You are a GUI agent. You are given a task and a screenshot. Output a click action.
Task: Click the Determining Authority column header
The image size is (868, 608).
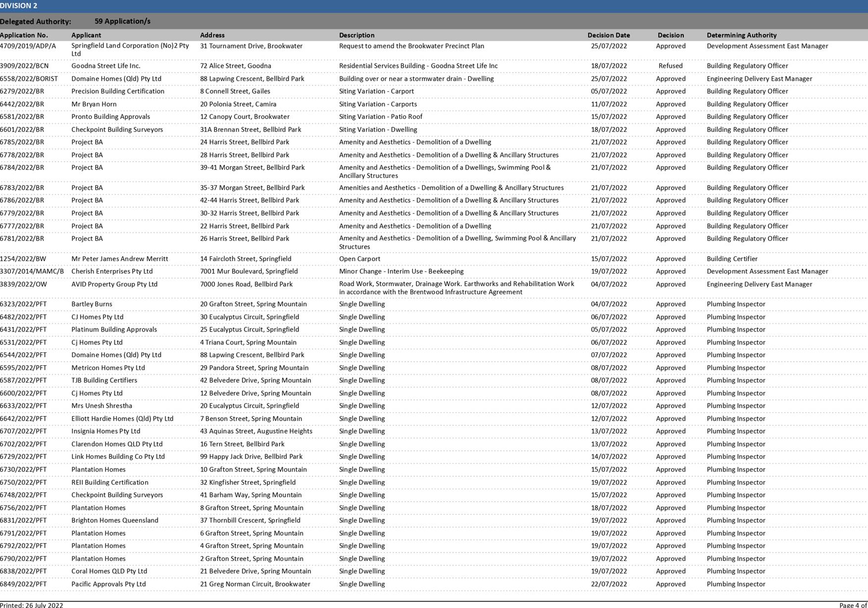tap(741, 35)
